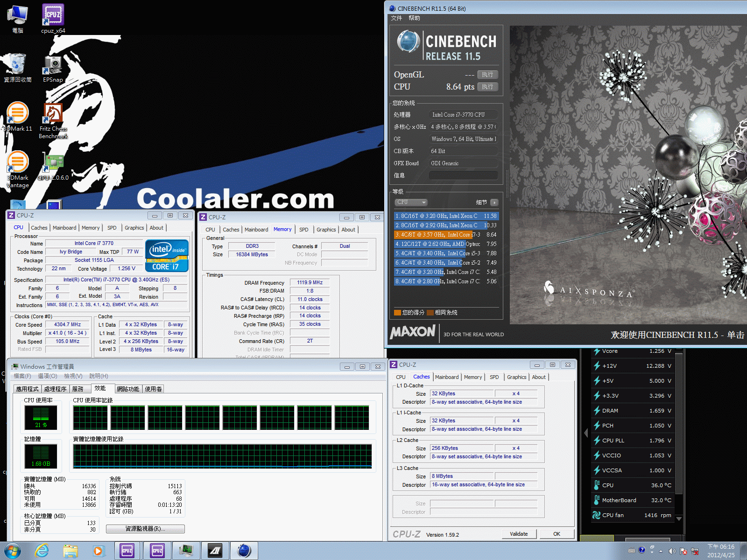Open the cpuz_x64 desktop shortcut
This screenshot has width=747, height=560.
53,19
